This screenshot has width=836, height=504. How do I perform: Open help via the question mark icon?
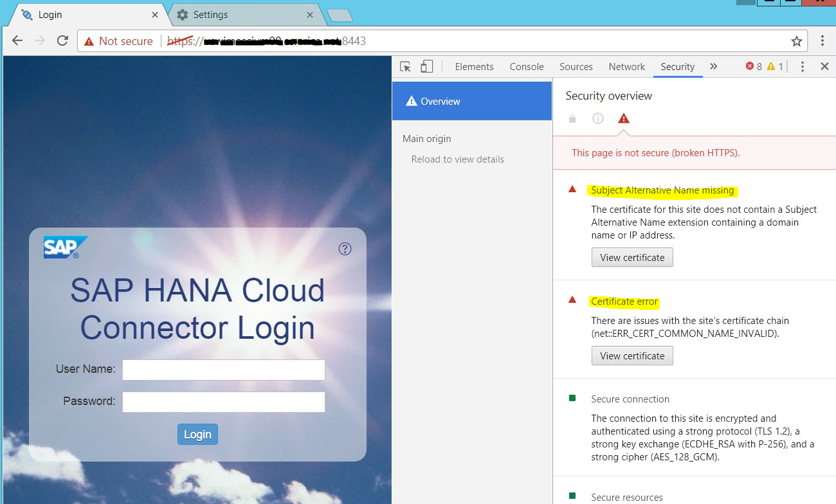pos(345,249)
